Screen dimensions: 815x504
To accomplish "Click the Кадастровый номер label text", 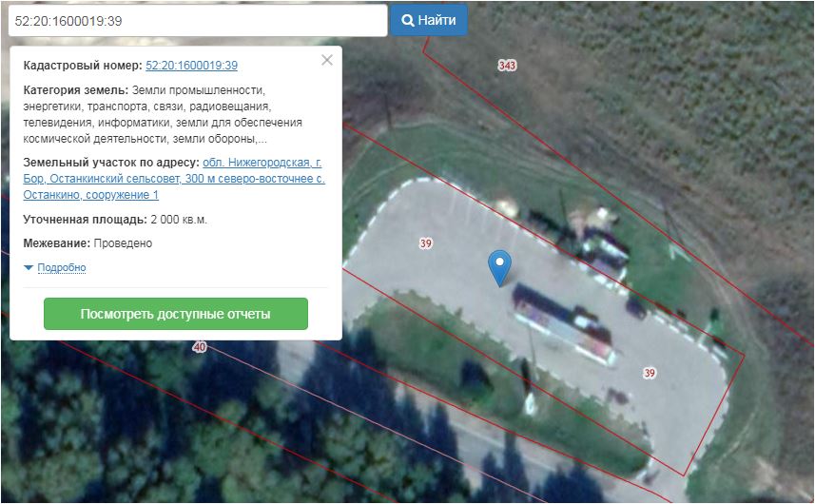I will [x=82, y=66].
